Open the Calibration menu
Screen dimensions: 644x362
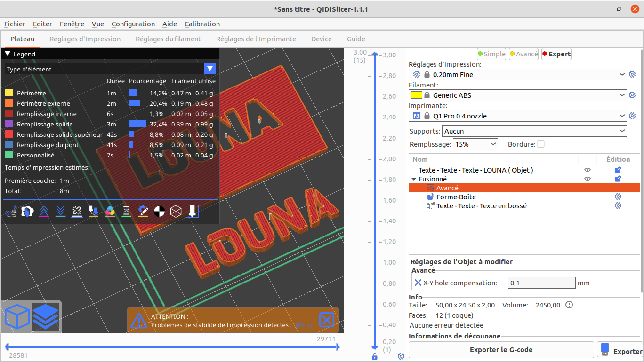pyautogui.click(x=202, y=24)
